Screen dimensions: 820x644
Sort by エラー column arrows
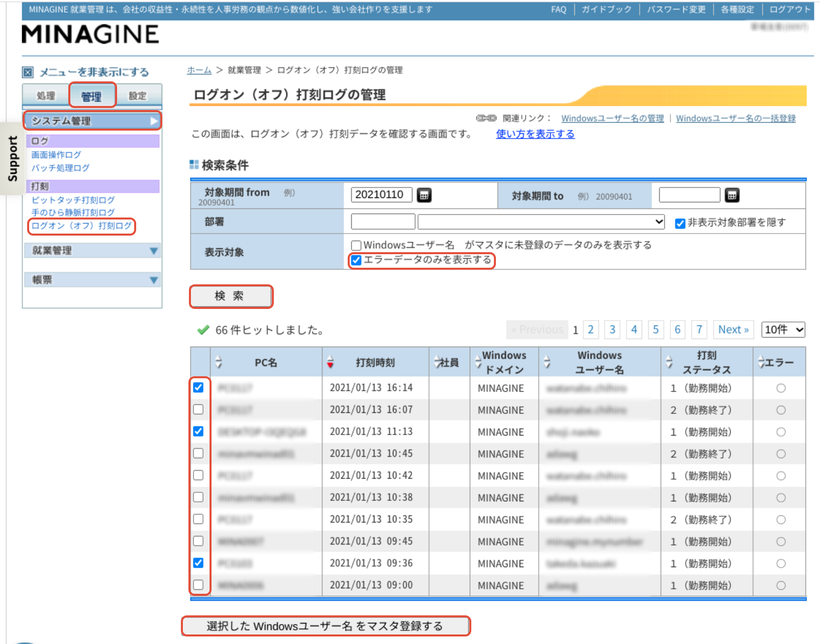761,362
